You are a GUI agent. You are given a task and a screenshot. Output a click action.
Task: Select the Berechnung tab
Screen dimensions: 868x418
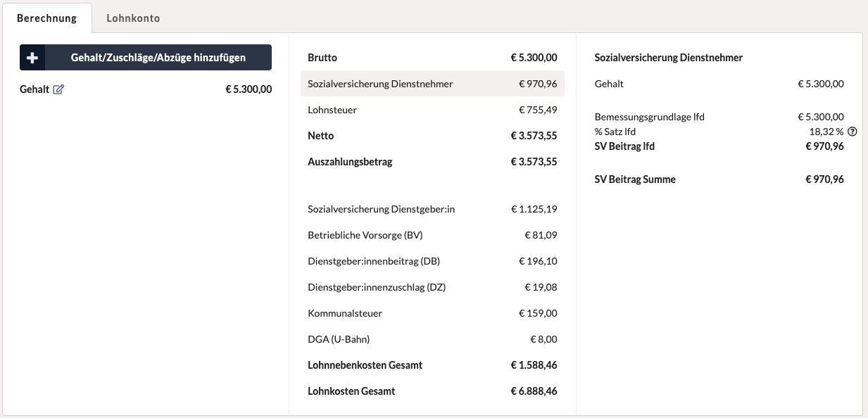click(46, 18)
